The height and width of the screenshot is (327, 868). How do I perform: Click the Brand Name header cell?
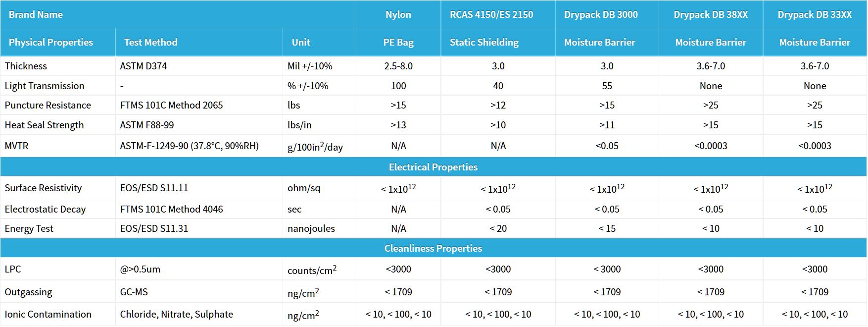[x=36, y=14]
